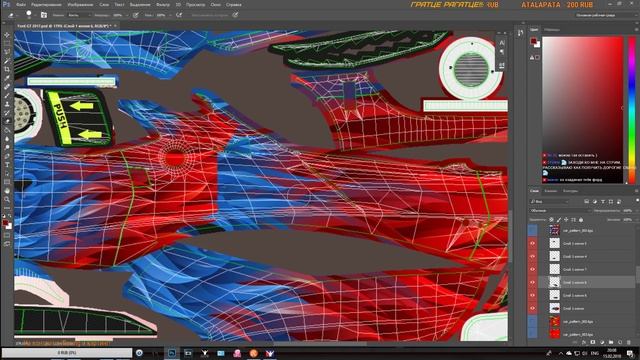Toggle lock transparent pixels

551,220
